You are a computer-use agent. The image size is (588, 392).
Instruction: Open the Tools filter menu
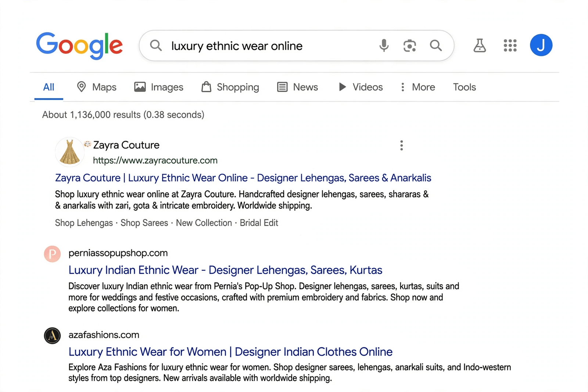click(x=465, y=87)
